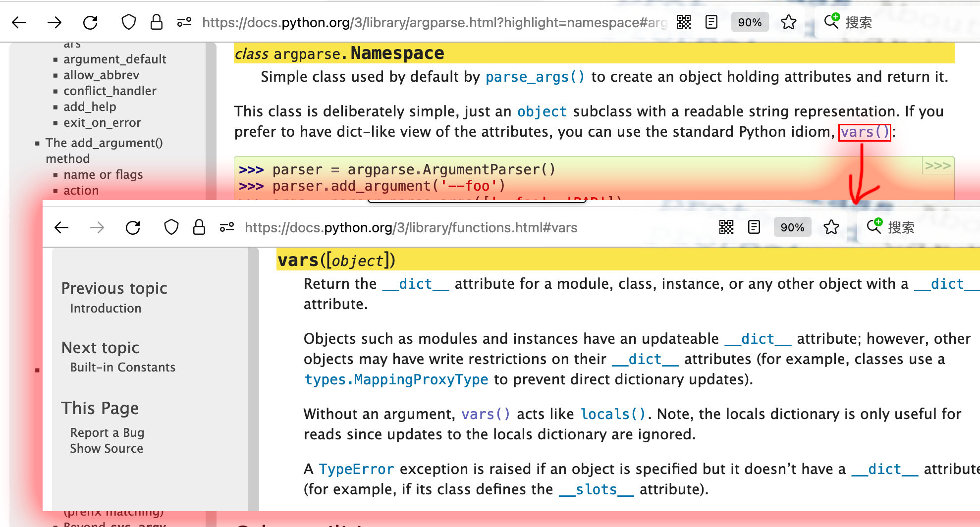Screen dimensions: 980x527
Task: Open permissions icon in functions.html window
Action: [x=227, y=227]
